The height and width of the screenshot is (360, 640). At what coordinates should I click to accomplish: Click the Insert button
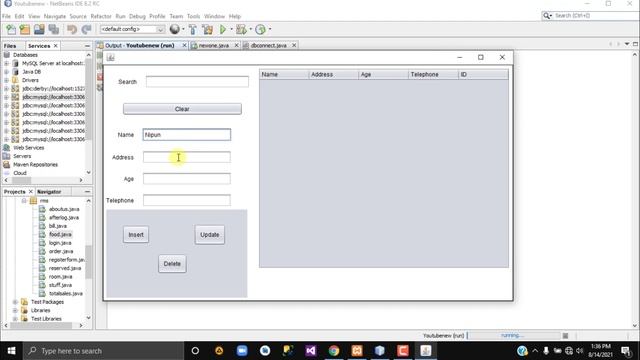pos(136,235)
